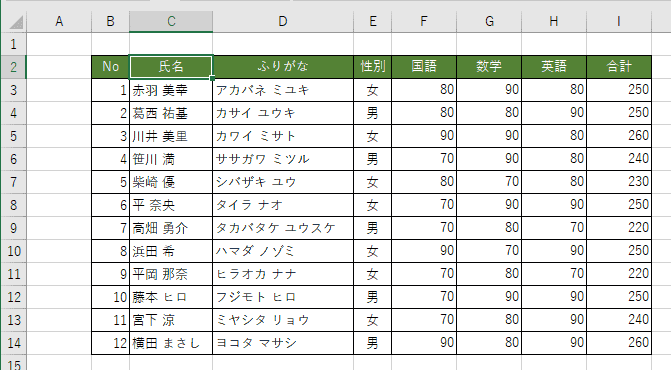The height and width of the screenshot is (370, 671).
Task: Click total 260 for 横田 まさし
Action: pos(619,343)
